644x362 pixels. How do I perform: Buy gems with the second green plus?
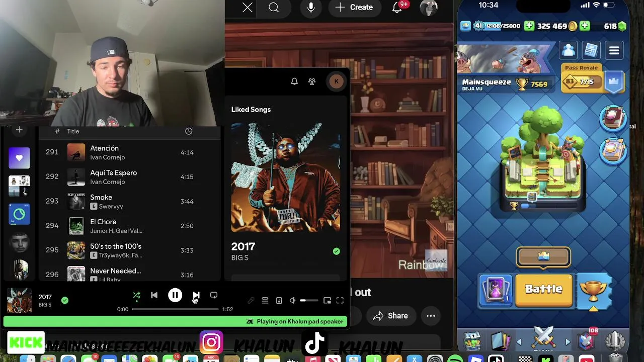(584, 26)
